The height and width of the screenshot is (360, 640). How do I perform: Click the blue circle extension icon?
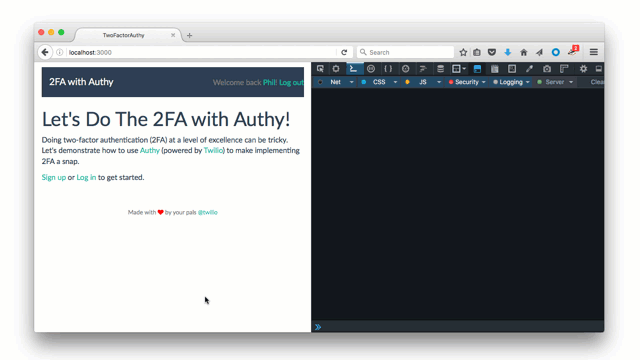click(556, 52)
